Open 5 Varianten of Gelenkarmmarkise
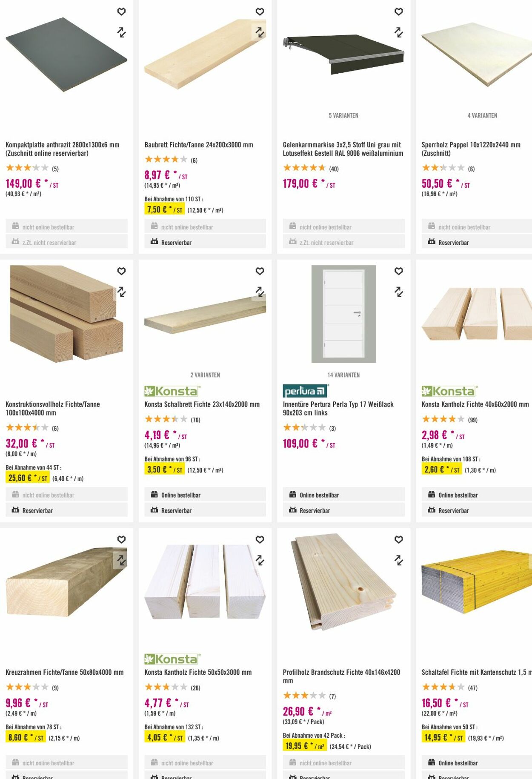532x779 pixels. click(343, 115)
